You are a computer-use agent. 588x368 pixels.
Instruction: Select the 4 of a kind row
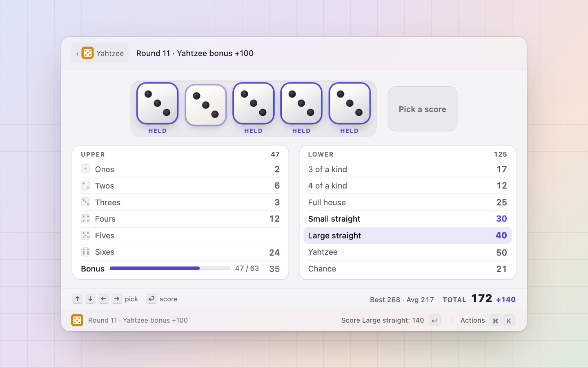408,186
